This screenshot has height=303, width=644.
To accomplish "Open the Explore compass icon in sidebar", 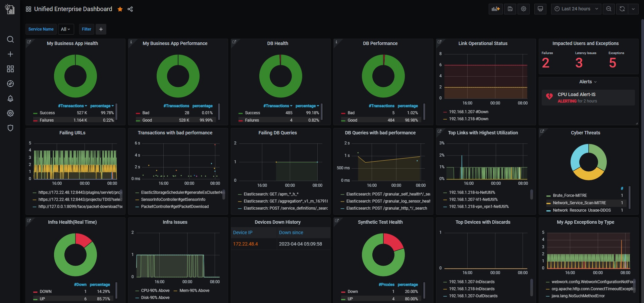I will point(10,84).
